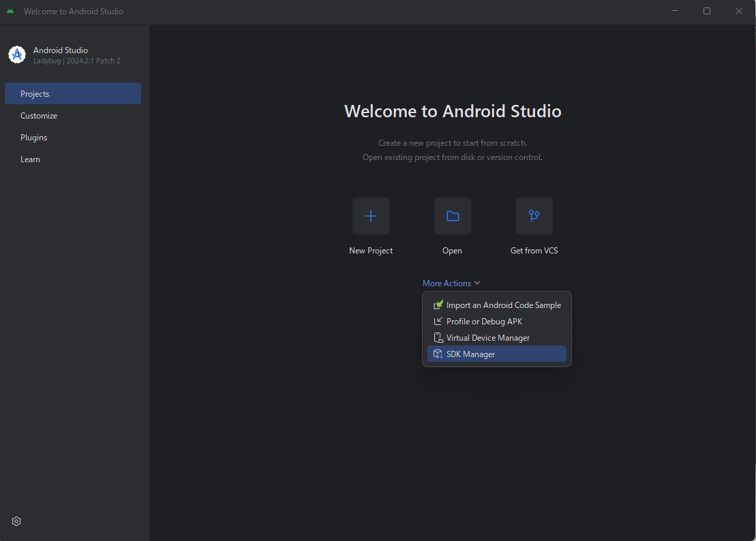Open the Customize section
This screenshot has width=756, height=541.
tap(73, 116)
